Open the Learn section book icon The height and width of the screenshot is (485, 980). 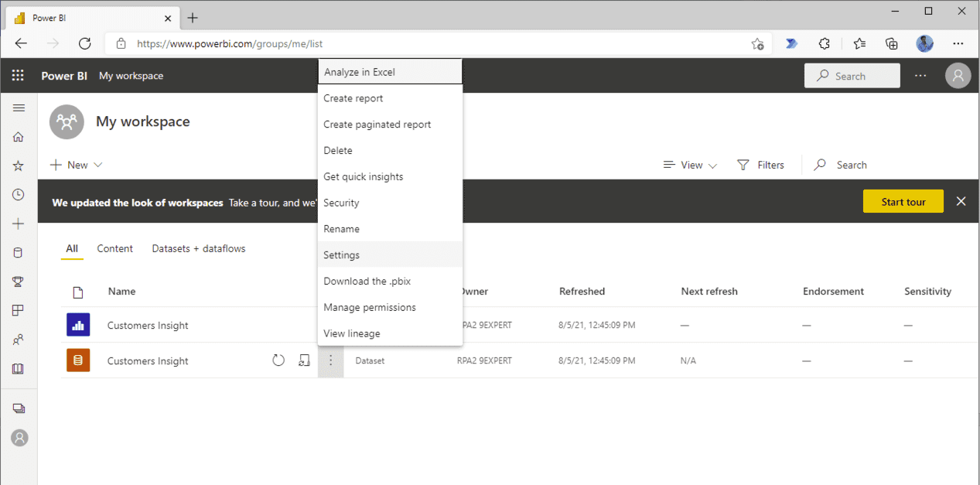(19, 368)
